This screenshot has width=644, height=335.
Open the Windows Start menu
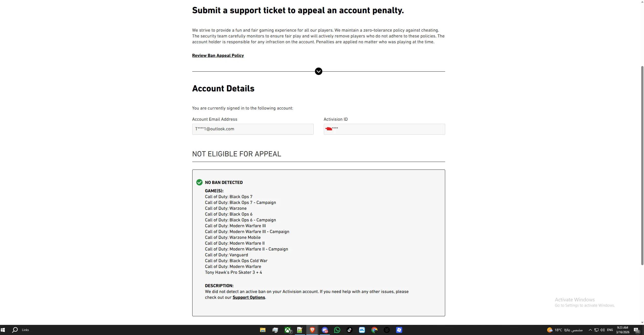[3, 330]
